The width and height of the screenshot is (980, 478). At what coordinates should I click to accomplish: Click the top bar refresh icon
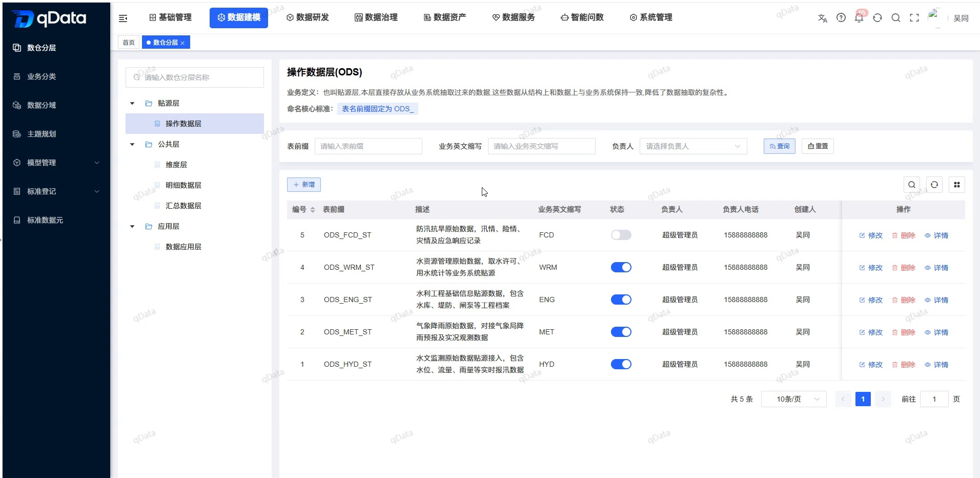tap(877, 18)
